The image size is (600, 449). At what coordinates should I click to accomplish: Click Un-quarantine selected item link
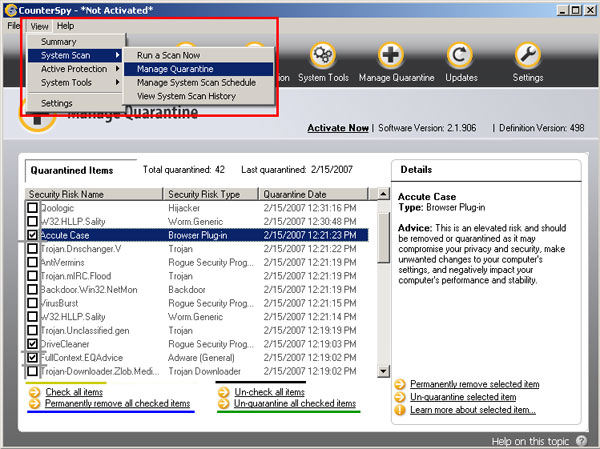click(x=463, y=397)
